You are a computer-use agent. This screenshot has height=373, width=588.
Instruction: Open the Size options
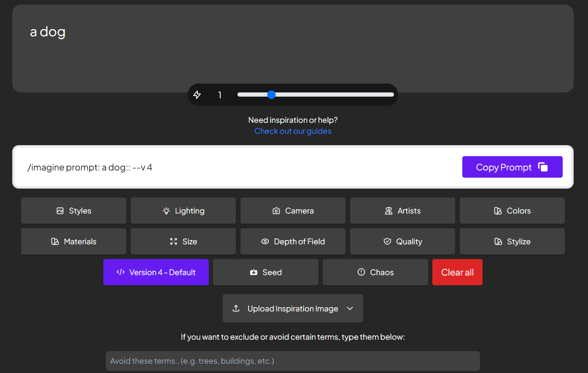[x=183, y=241]
